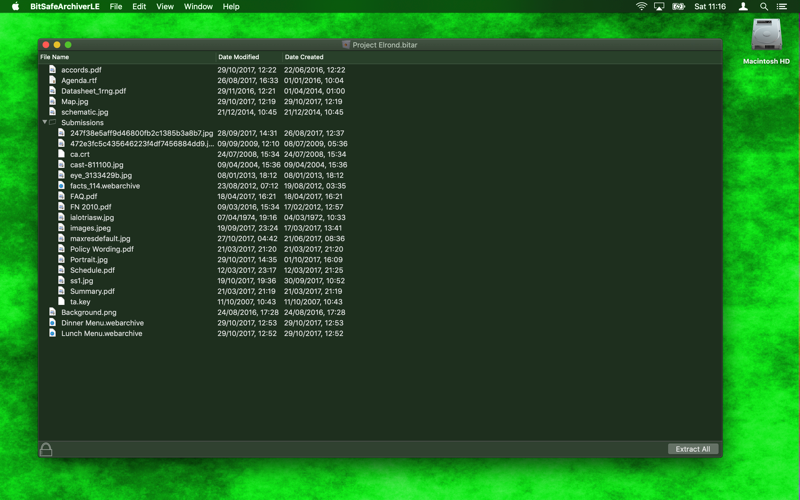The height and width of the screenshot is (500, 800).
Task: Click the accords.pdf file icon
Action: (x=52, y=69)
